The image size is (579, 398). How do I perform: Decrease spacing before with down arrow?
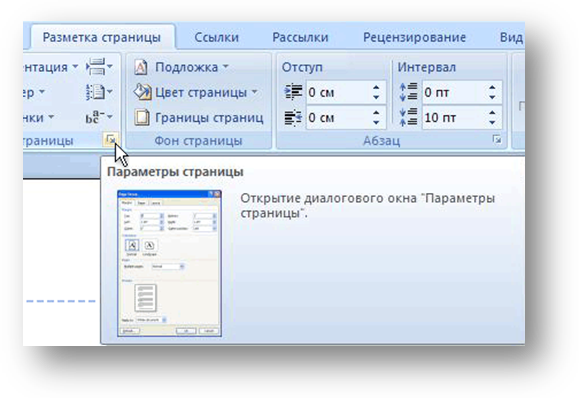pyautogui.click(x=492, y=97)
